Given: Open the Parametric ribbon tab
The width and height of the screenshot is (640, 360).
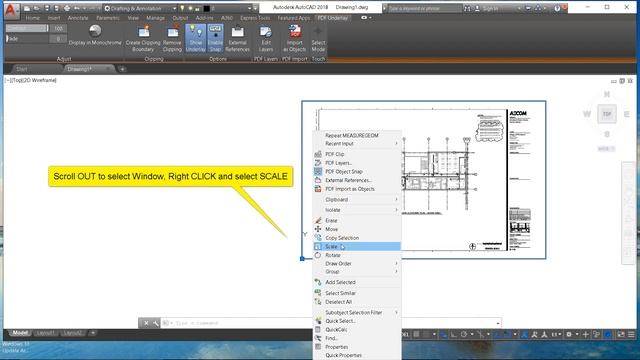Looking at the screenshot, I should pos(108,18).
